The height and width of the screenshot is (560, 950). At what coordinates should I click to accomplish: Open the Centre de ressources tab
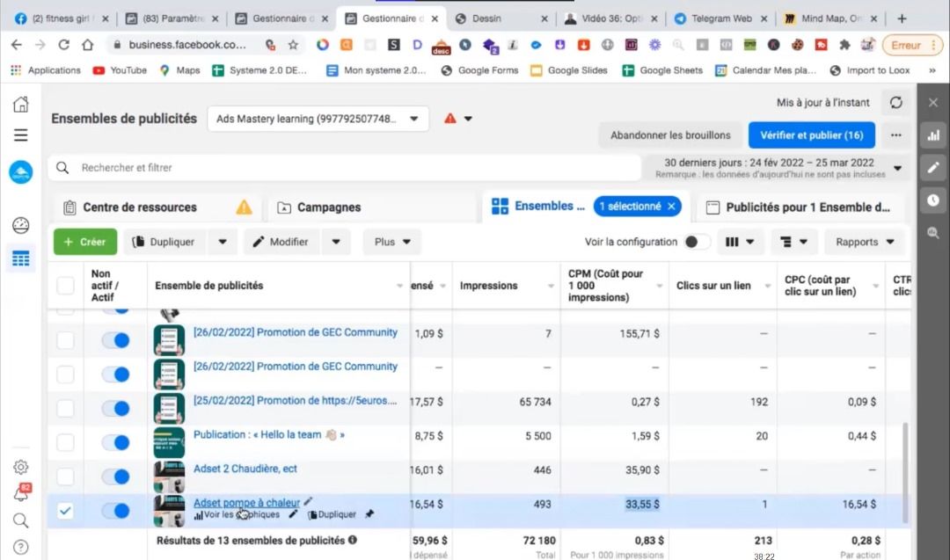139,207
